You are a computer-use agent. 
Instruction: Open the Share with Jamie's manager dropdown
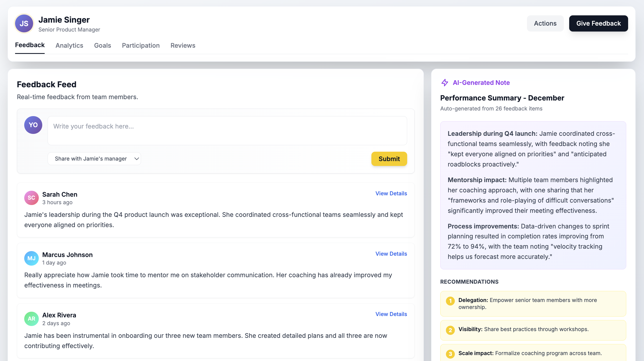pyautogui.click(x=94, y=159)
